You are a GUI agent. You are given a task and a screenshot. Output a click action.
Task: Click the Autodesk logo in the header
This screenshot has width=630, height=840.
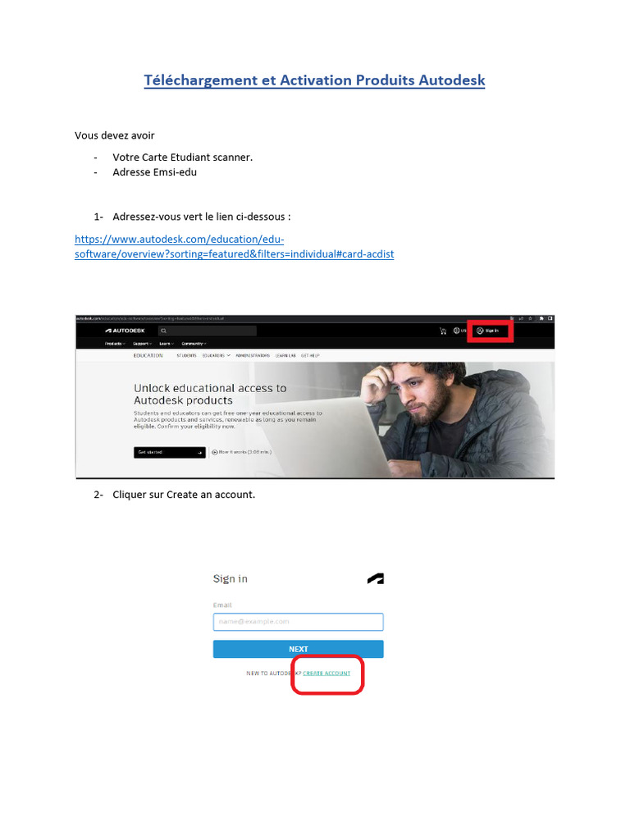coord(125,331)
